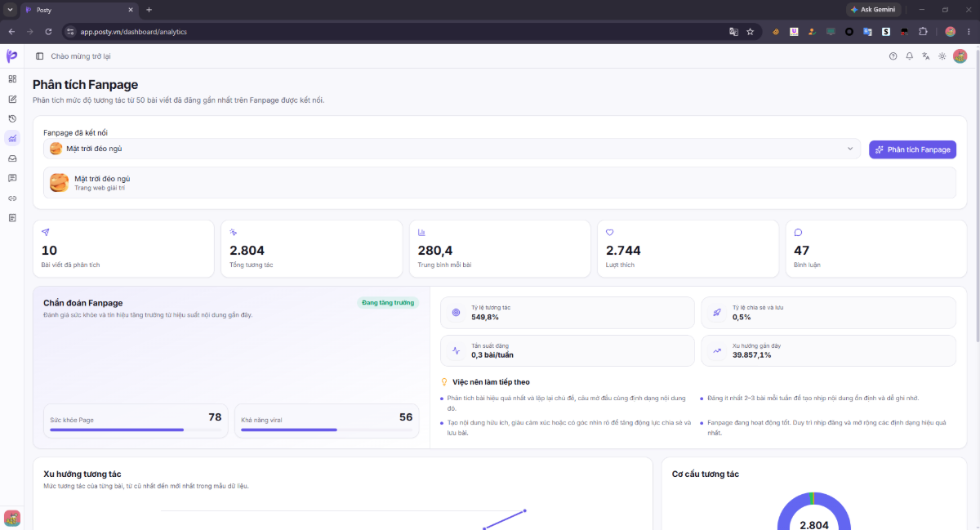Viewport: 980px width, 530px height.
Task: Click the cookie extension icon
Action: pos(776,32)
